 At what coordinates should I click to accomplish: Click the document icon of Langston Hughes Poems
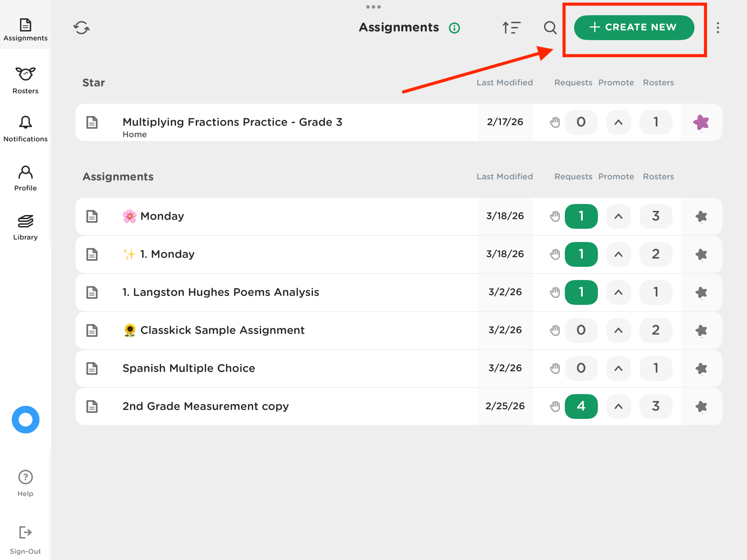tap(92, 292)
